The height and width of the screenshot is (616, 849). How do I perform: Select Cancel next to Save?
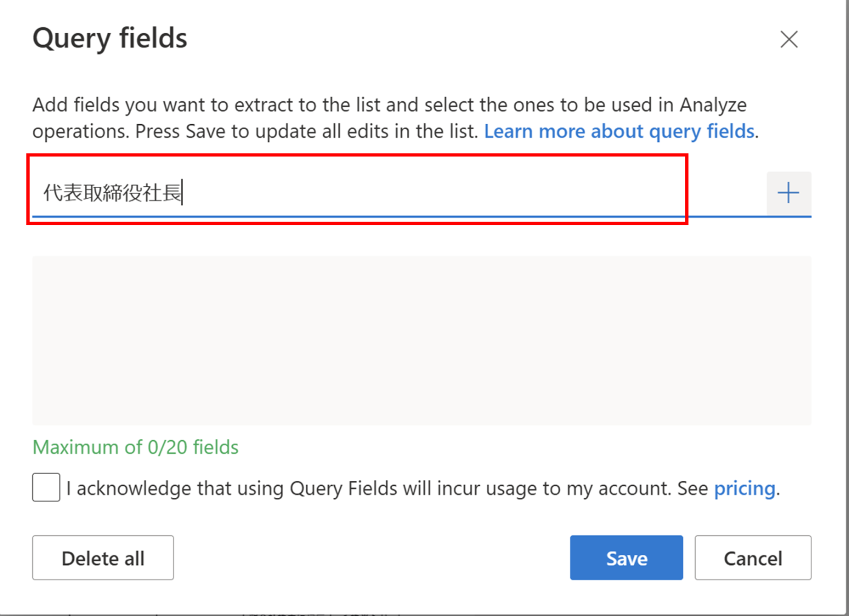pyautogui.click(x=753, y=558)
